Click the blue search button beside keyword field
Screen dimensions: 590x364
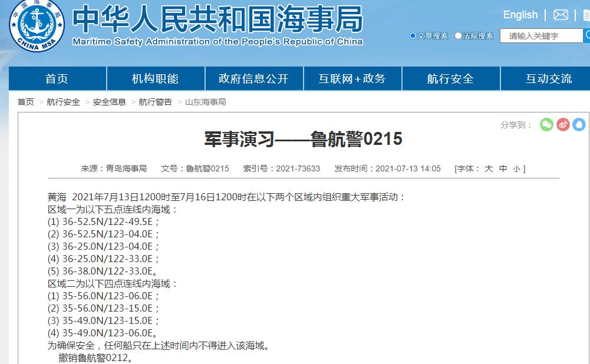[x=586, y=36]
